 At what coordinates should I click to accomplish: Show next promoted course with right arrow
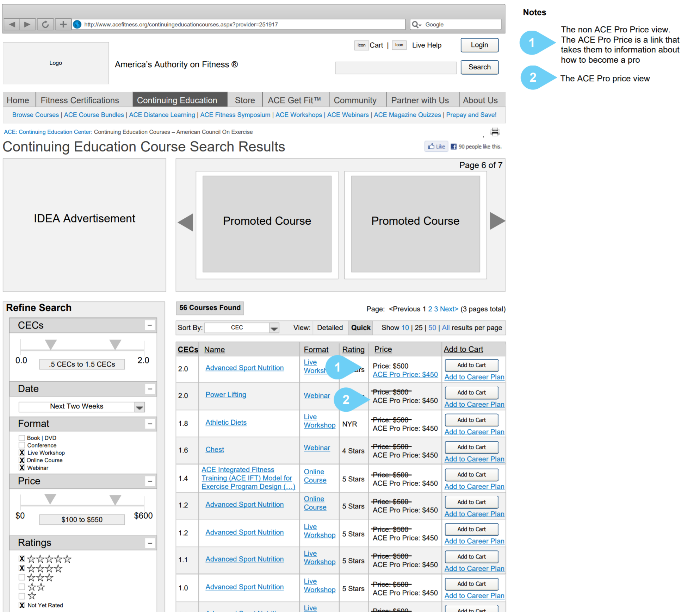pos(497,221)
